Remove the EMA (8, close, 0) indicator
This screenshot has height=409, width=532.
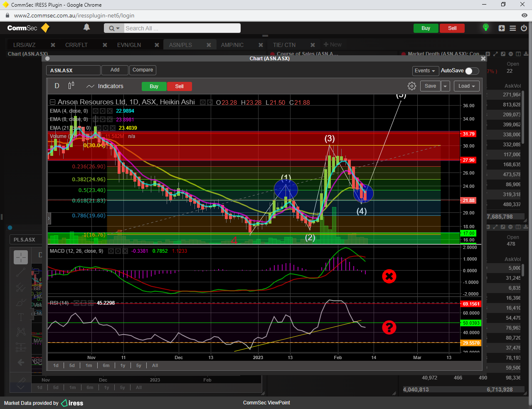click(x=110, y=119)
